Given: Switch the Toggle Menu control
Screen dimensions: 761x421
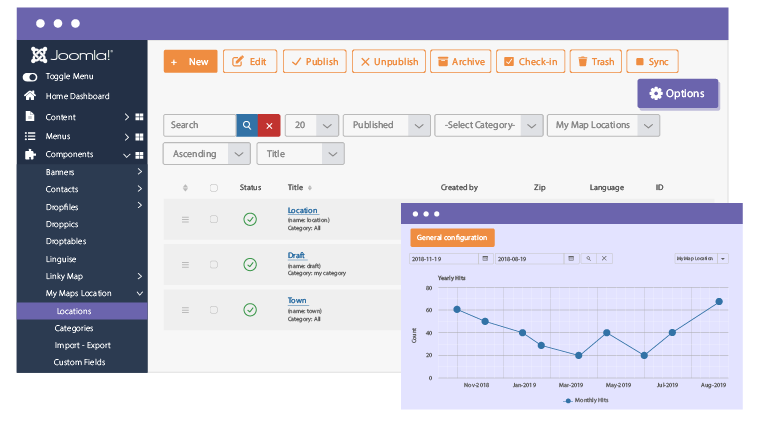Looking at the screenshot, I should 30,77.
